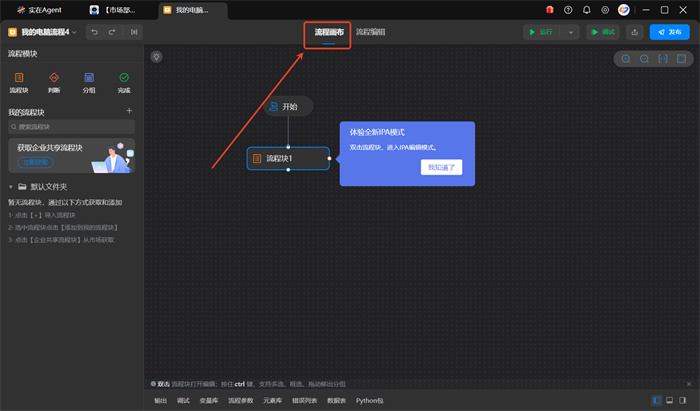Viewport: 700px width, 411px height.
Task: Click the undo arrow in toolbar
Action: tap(94, 32)
